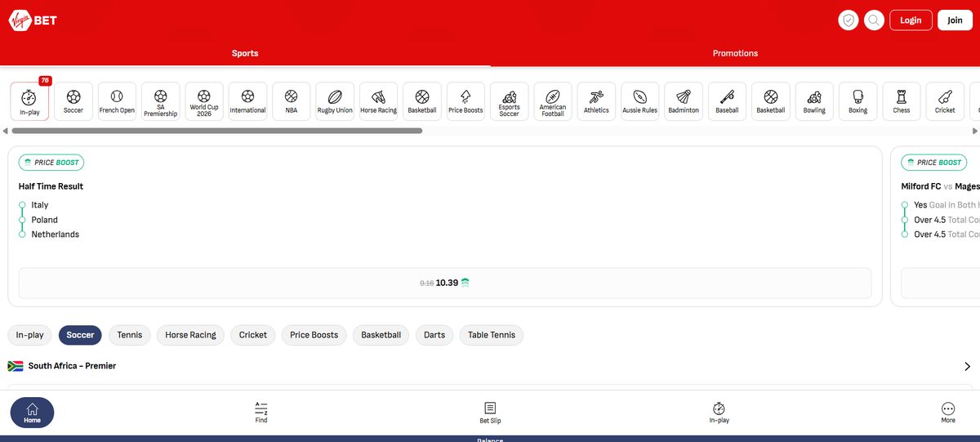Image resolution: width=980 pixels, height=442 pixels.
Task: Click the right arrow of sports scrollbar
Action: (975, 131)
